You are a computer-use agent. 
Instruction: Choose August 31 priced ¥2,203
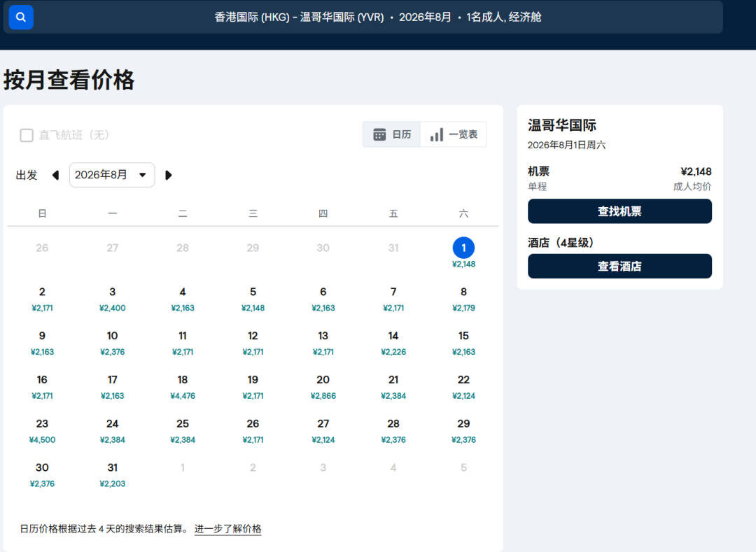112,475
